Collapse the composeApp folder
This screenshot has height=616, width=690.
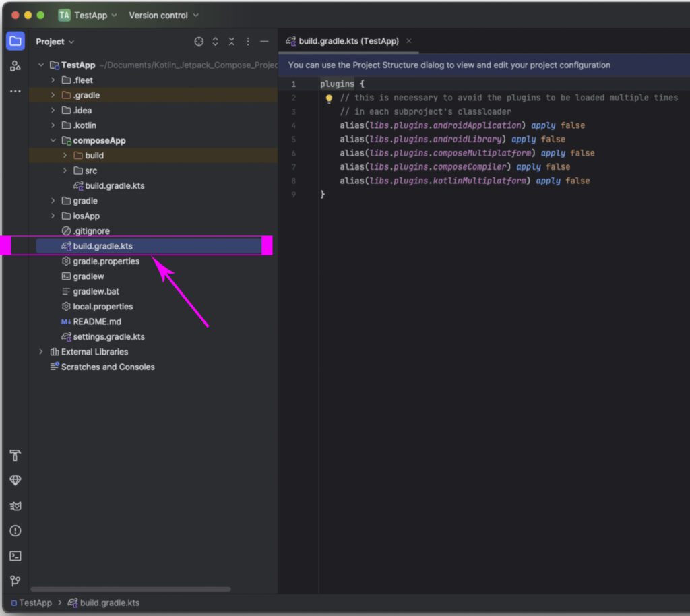click(53, 140)
